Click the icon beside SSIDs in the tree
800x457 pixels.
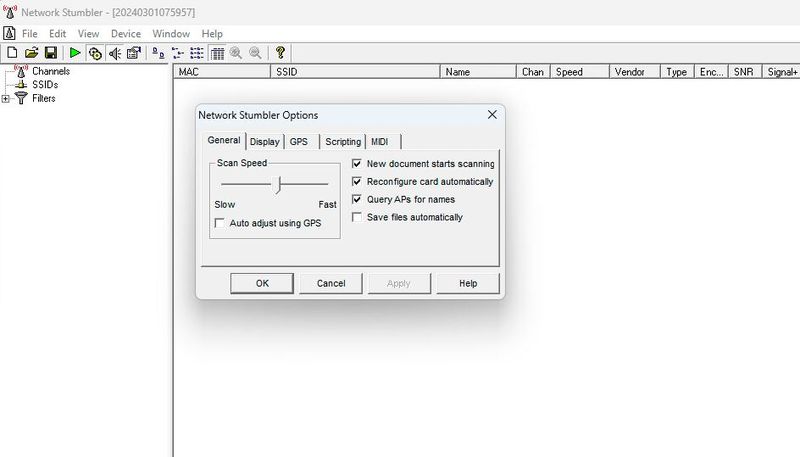tap(21, 85)
